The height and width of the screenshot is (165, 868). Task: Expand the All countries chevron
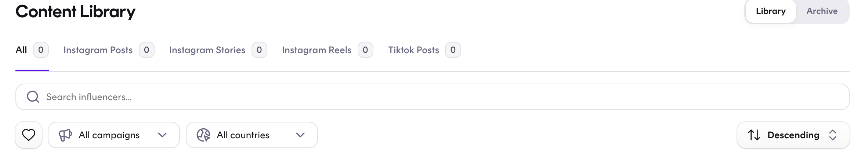pos(300,135)
